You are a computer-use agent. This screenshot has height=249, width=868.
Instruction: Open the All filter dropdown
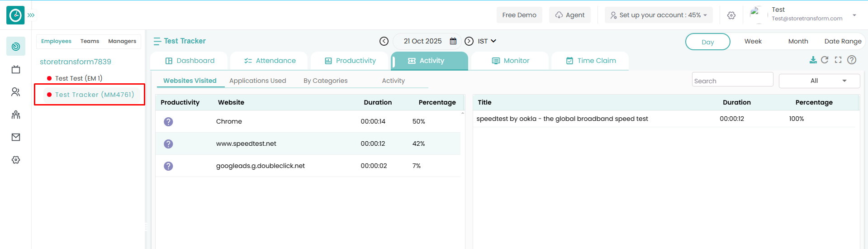click(x=819, y=81)
